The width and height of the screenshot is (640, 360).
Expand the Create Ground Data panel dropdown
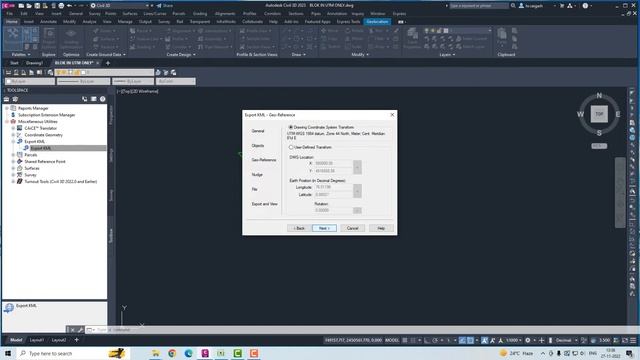coord(106,54)
